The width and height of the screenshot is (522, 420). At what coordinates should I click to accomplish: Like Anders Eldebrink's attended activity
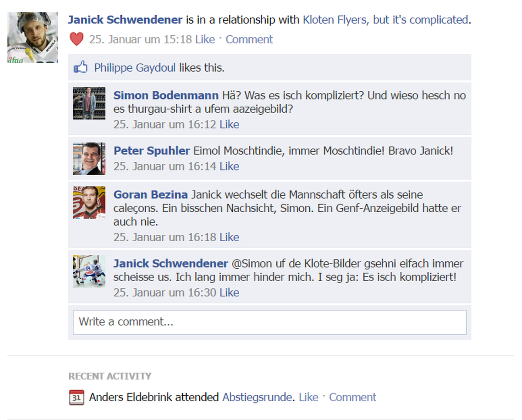click(x=308, y=397)
